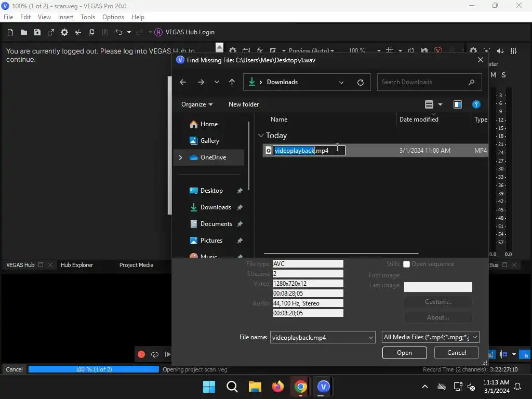532x399 pixels.
Task: Expand the Downloads address bar dropdown
Action: [341, 83]
